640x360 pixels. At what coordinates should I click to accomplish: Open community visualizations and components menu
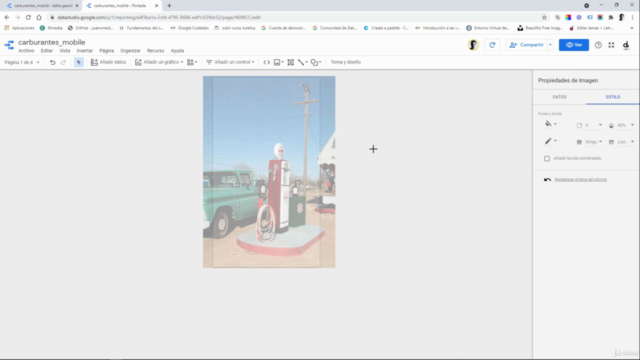192,62
